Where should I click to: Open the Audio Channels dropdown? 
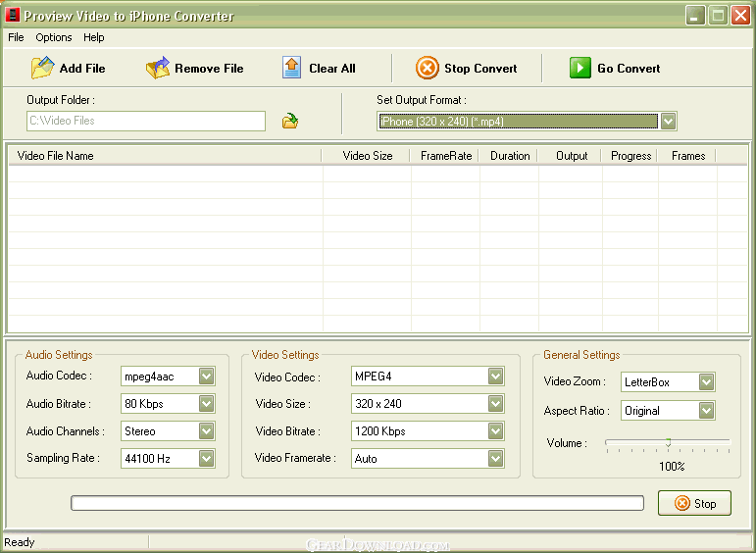point(168,431)
